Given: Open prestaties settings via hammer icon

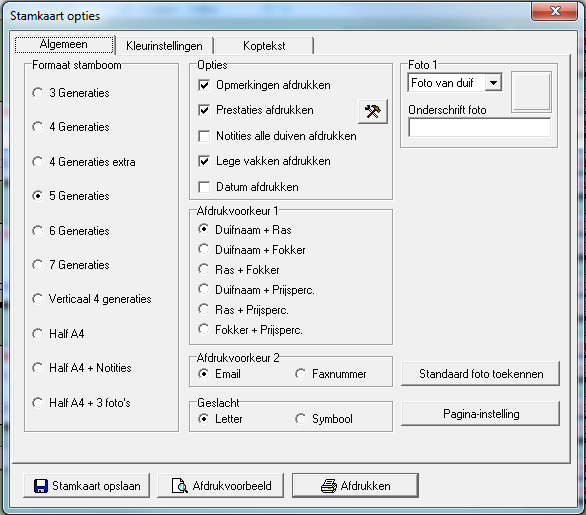Looking at the screenshot, I should [373, 111].
